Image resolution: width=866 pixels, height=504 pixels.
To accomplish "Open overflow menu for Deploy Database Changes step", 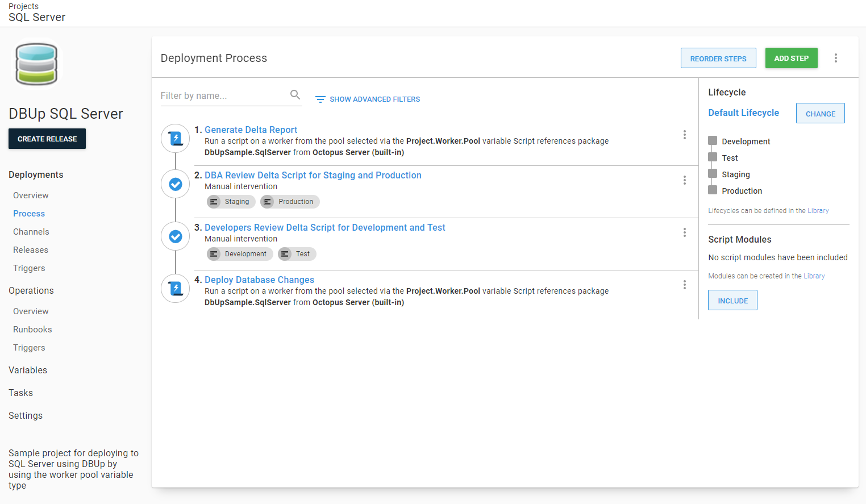I will point(684,285).
